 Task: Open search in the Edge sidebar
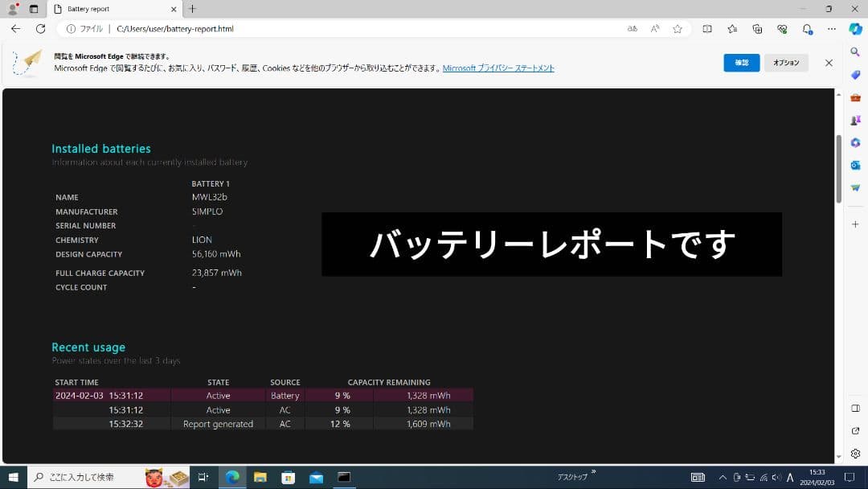click(855, 51)
